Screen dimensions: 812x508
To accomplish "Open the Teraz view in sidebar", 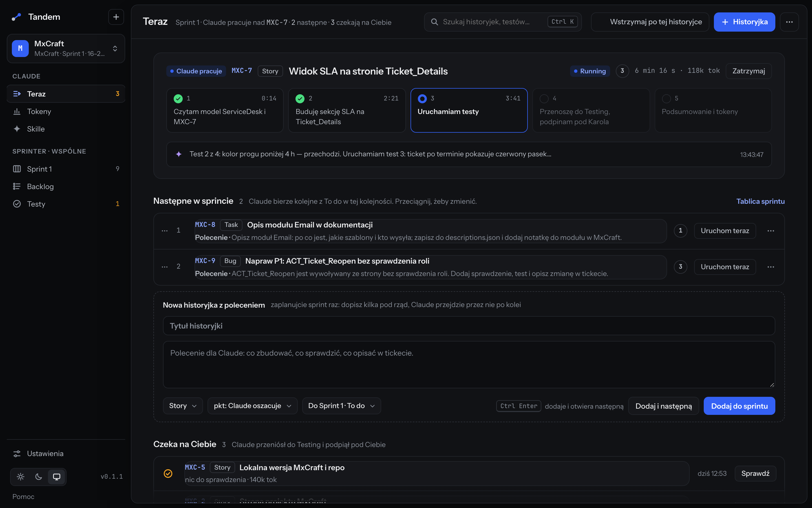I will tap(66, 94).
